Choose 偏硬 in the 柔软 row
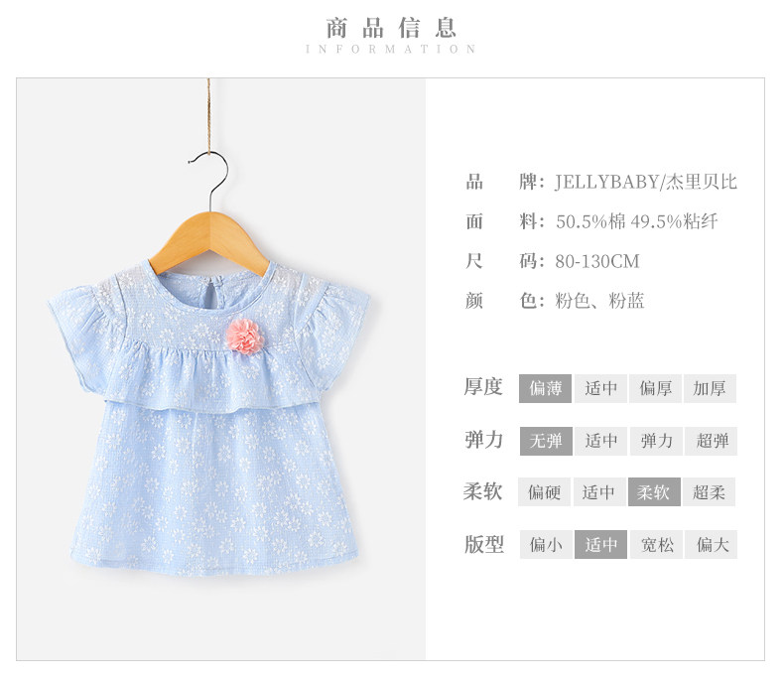This screenshot has width=784, height=680. pyautogui.click(x=544, y=492)
